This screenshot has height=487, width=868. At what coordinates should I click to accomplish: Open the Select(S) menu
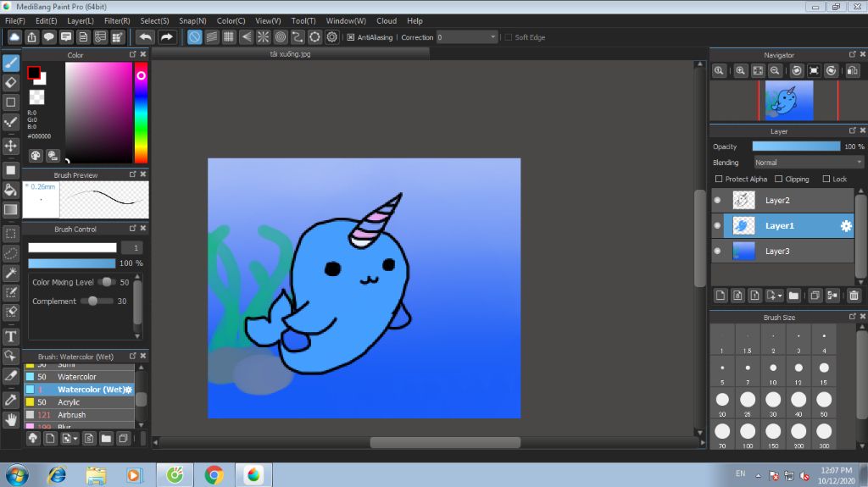click(x=154, y=20)
